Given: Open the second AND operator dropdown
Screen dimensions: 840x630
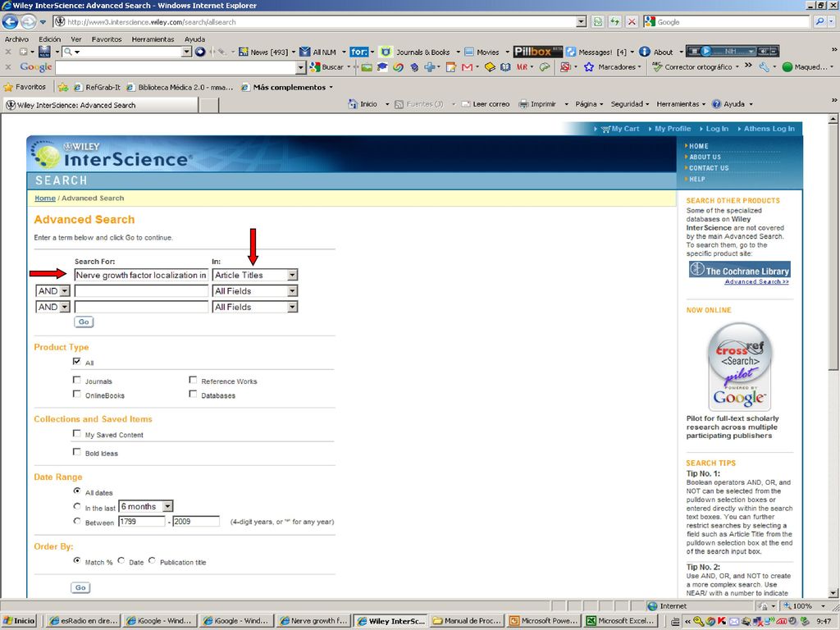Looking at the screenshot, I should click(x=53, y=307).
